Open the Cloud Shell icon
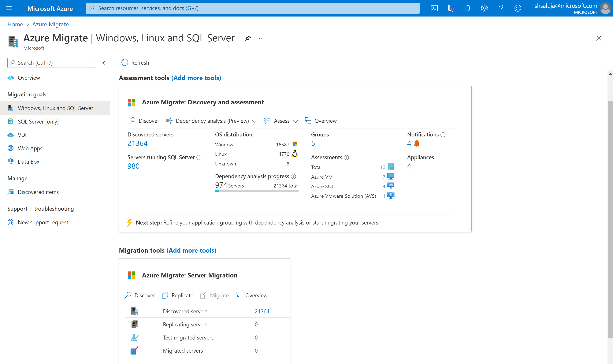The width and height of the screenshot is (613, 364). pos(434,8)
